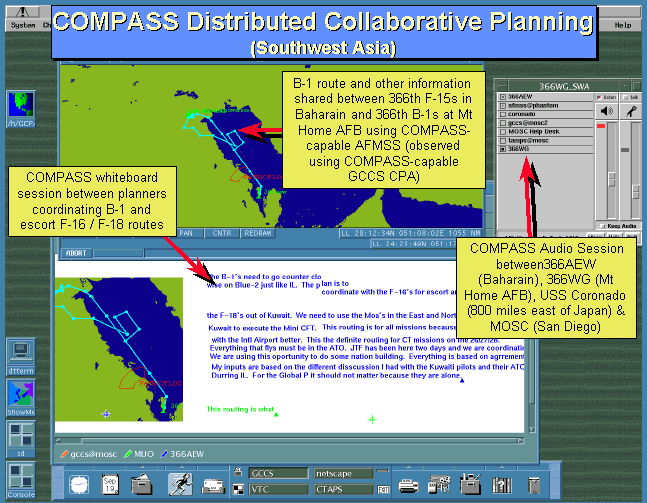
Task: Open the Console icon on left edge
Action: click(x=20, y=480)
